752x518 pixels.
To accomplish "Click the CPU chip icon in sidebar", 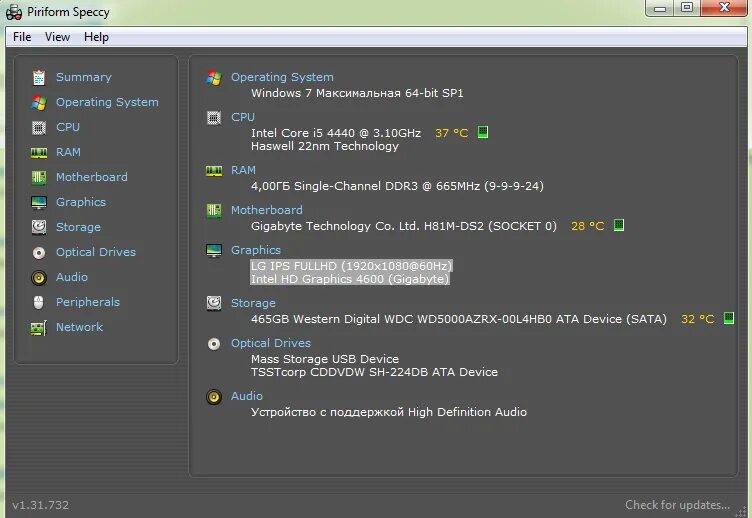I will coord(39,128).
